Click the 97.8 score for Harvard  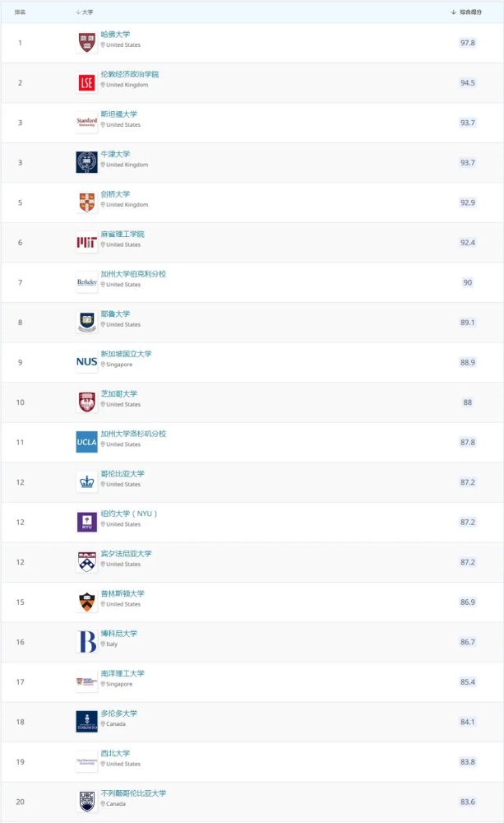click(x=467, y=43)
